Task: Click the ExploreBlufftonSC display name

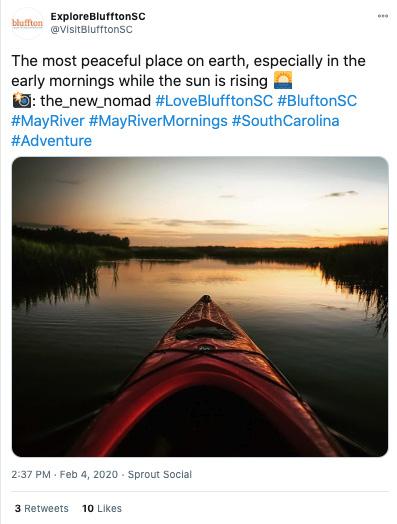Action: [x=98, y=16]
